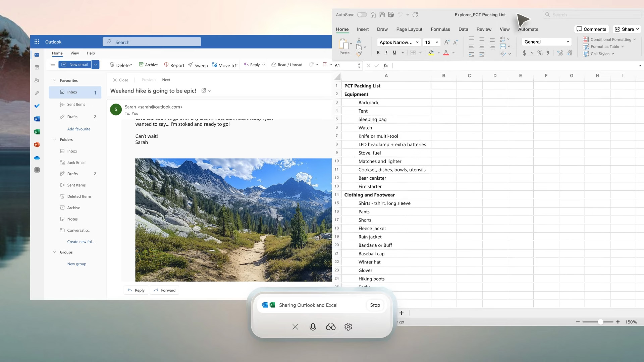
Task: Click the glasses icon in the sharing bar
Action: [x=330, y=327]
